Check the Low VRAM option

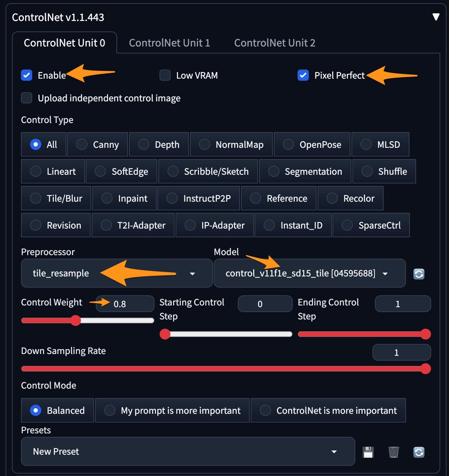(x=165, y=75)
